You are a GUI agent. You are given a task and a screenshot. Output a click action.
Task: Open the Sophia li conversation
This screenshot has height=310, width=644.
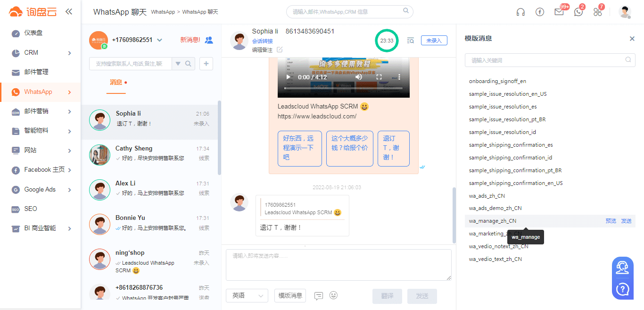point(149,122)
